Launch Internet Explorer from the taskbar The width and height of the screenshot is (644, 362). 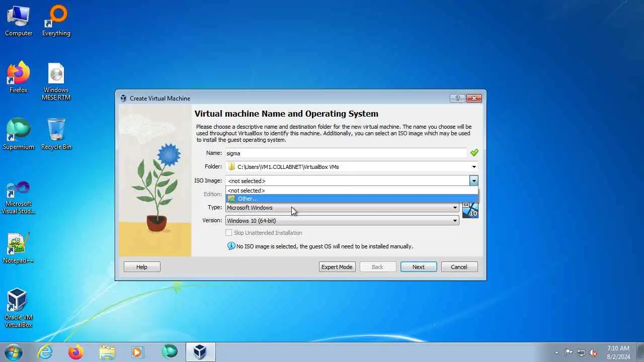(x=45, y=352)
